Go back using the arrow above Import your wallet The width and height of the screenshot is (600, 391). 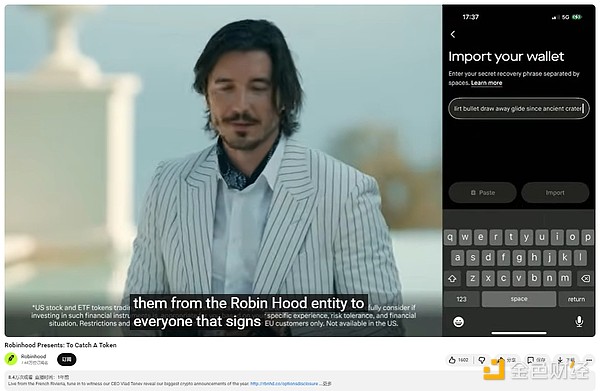tap(453, 34)
